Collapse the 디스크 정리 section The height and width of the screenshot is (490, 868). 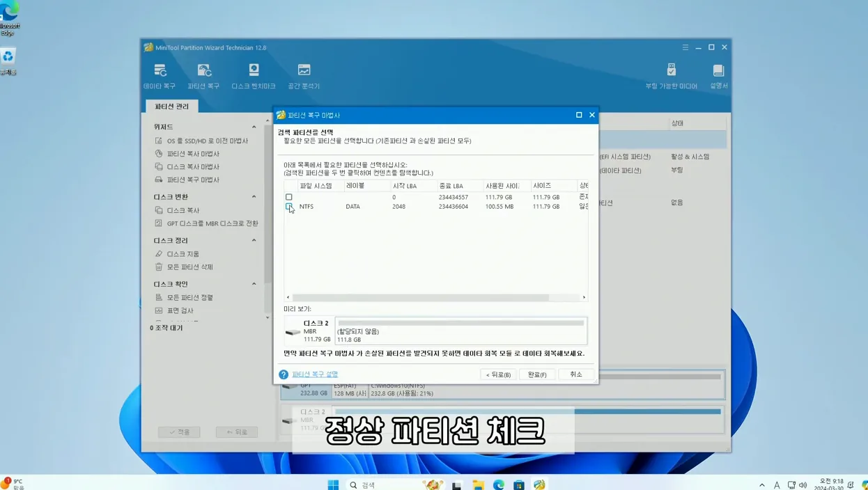point(254,240)
